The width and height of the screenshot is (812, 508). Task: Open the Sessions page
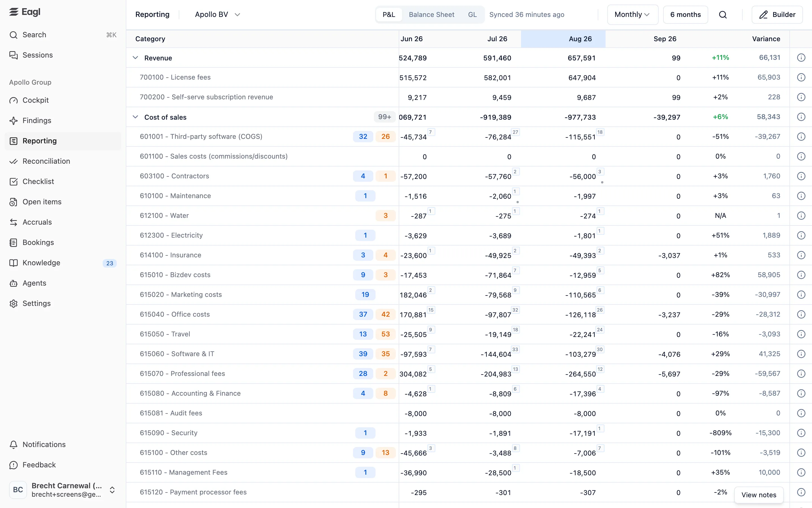coord(63,55)
